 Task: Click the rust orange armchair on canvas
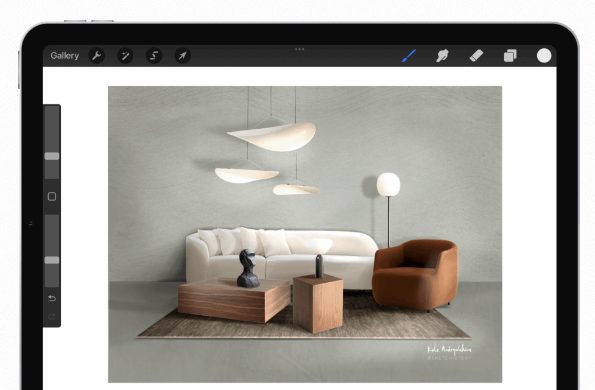[x=415, y=275]
